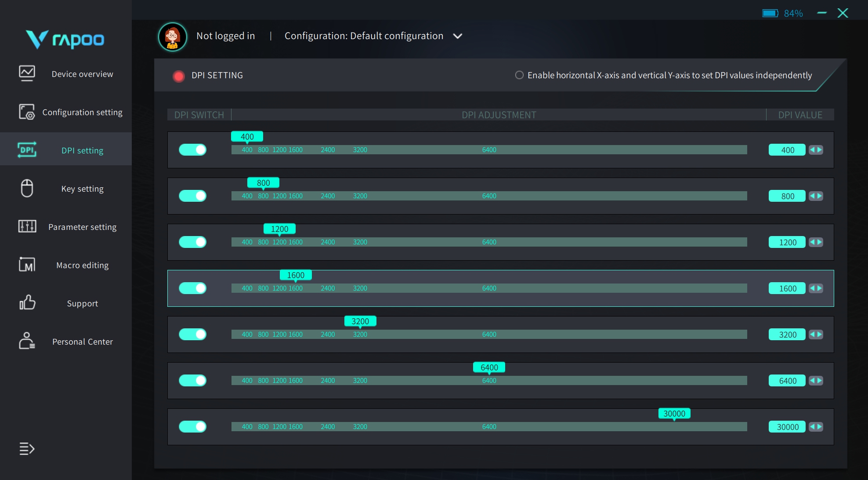Select the DPI icon in sidebar

(x=27, y=150)
